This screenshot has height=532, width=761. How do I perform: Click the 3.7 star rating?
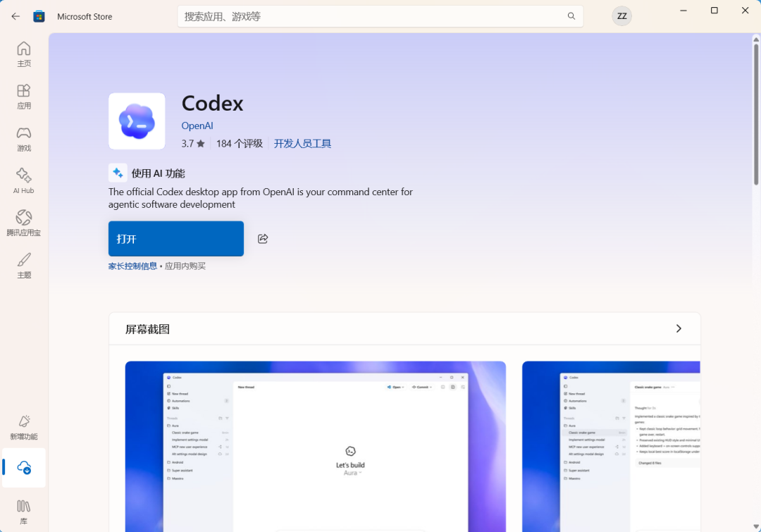tap(193, 143)
